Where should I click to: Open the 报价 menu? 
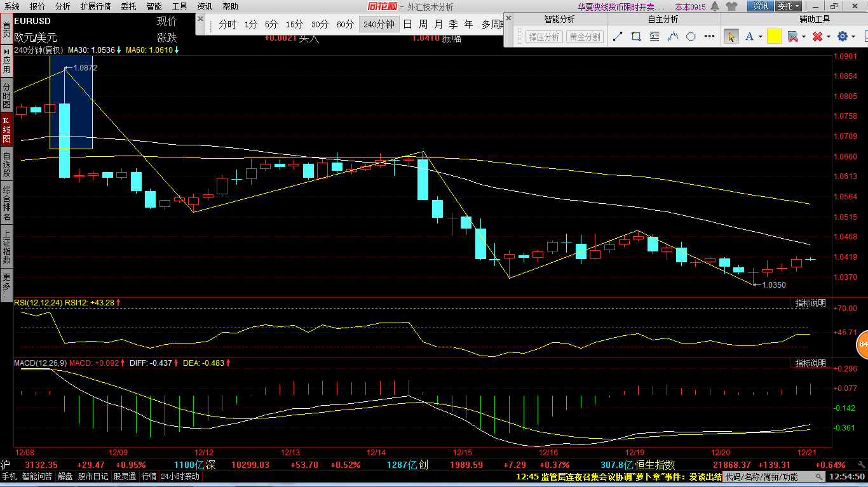click(37, 6)
